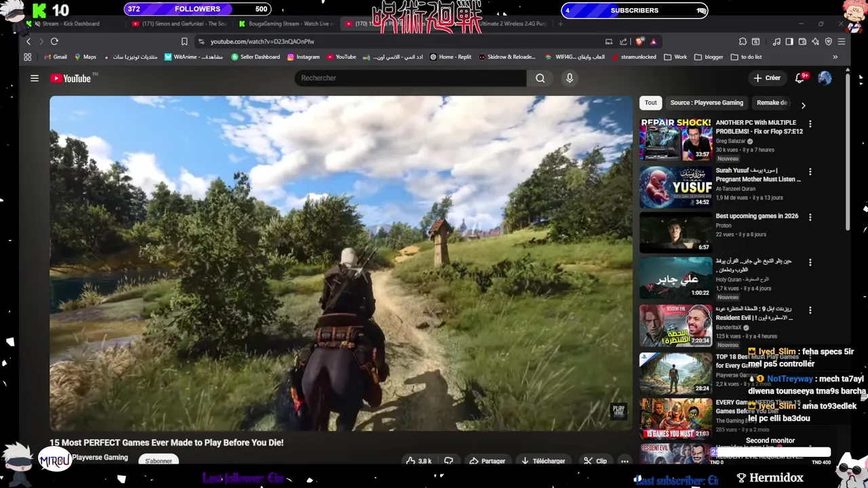Screen dimensions: 868x488
Task: Open the browser extensions puzzle icon
Action: 743,41
